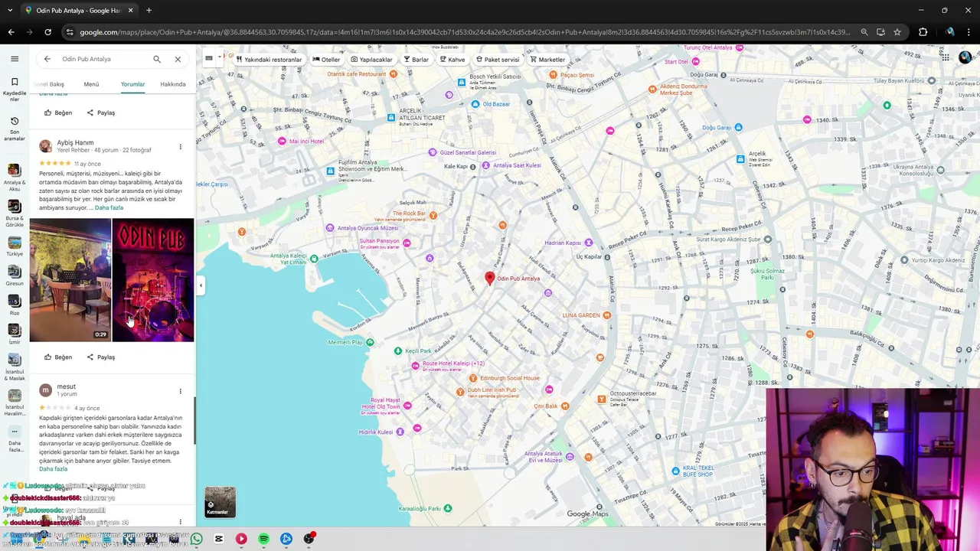Viewport: 980px width, 551px height.
Task: Open mesut review options menu
Action: (x=181, y=391)
